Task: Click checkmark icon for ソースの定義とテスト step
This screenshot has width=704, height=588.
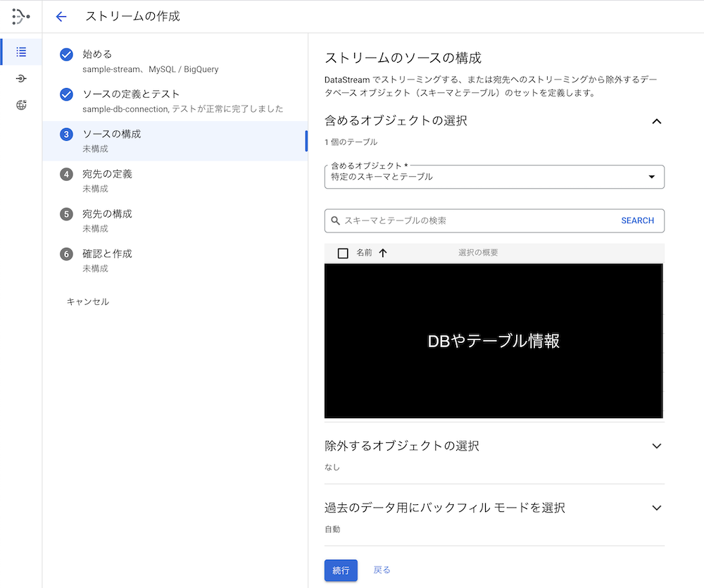Action: pyautogui.click(x=66, y=94)
